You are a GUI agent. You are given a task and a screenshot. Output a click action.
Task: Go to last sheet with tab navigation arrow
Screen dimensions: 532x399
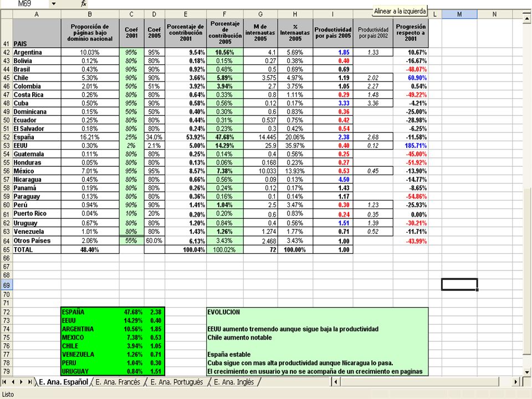coord(29,382)
